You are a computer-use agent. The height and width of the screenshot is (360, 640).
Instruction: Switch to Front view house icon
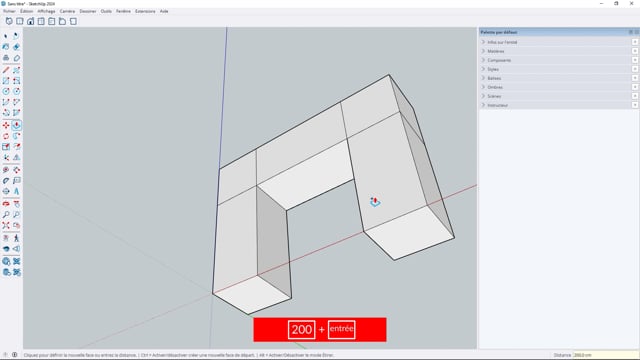point(31,21)
